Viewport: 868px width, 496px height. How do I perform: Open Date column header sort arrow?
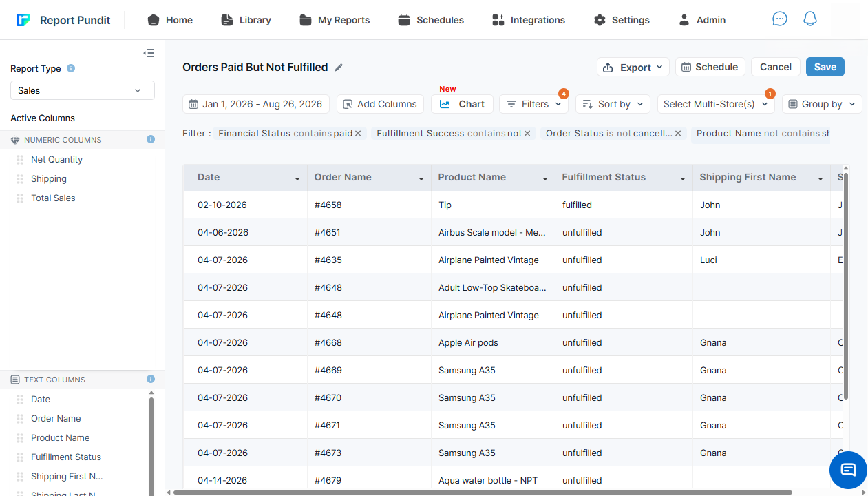(x=297, y=178)
